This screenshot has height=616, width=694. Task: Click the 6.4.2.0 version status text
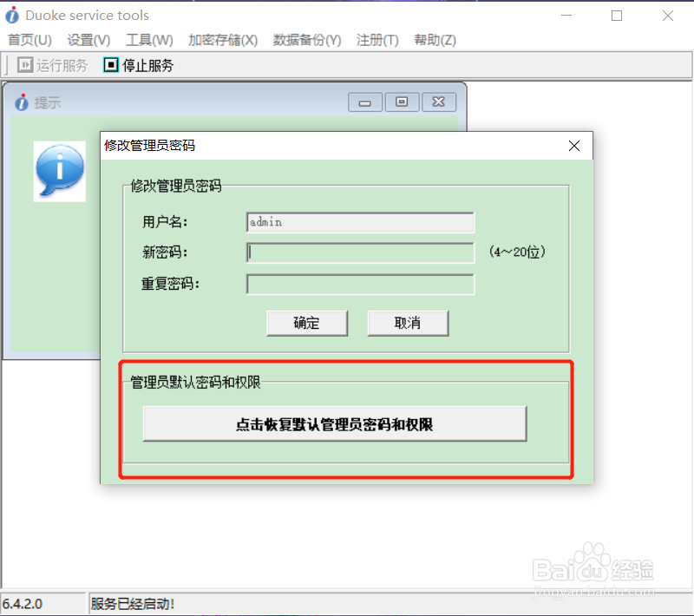tap(23, 604)
